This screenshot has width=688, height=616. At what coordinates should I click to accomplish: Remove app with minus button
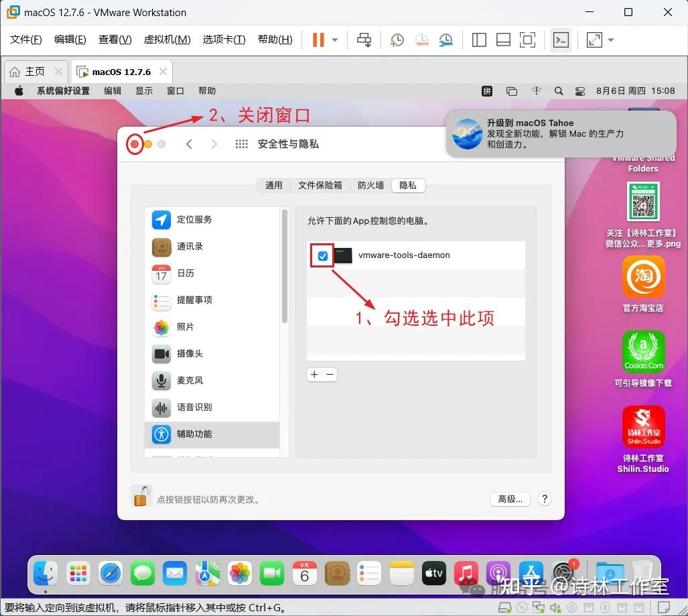330,375
